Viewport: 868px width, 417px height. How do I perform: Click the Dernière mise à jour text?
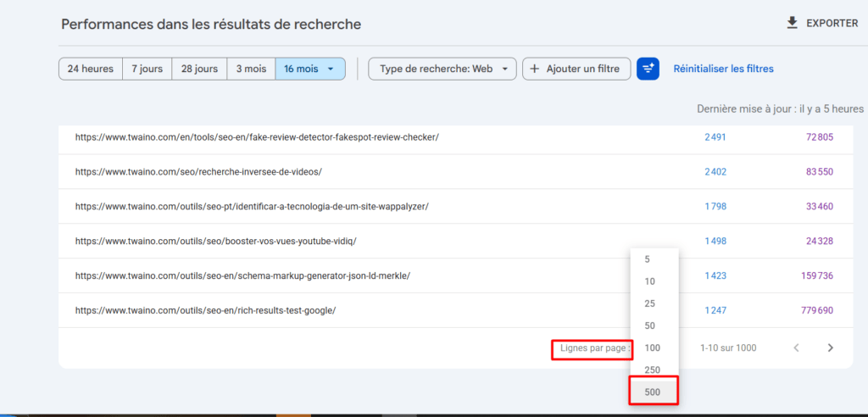(780, 108)
